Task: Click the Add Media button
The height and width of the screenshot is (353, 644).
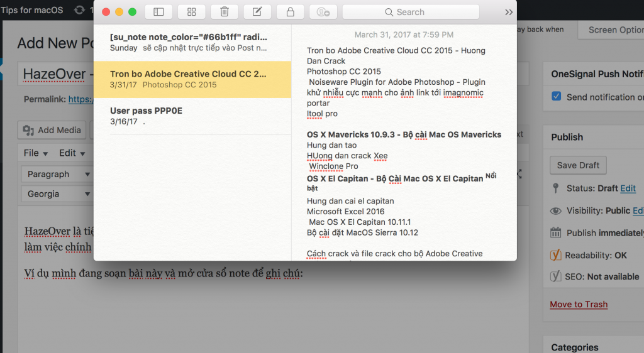Action: coord(52,130)
